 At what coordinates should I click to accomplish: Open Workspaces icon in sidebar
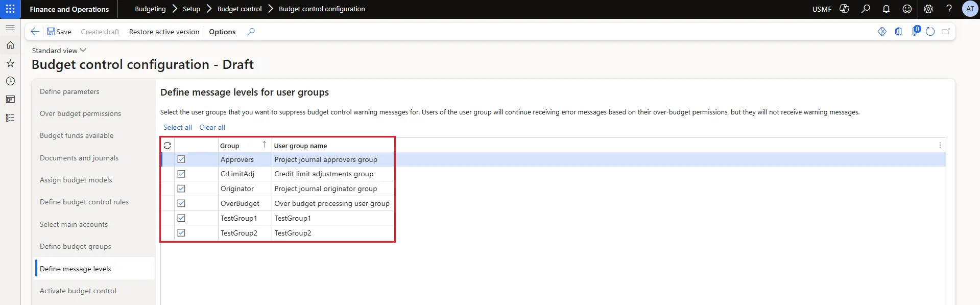(x=10, y=99)
